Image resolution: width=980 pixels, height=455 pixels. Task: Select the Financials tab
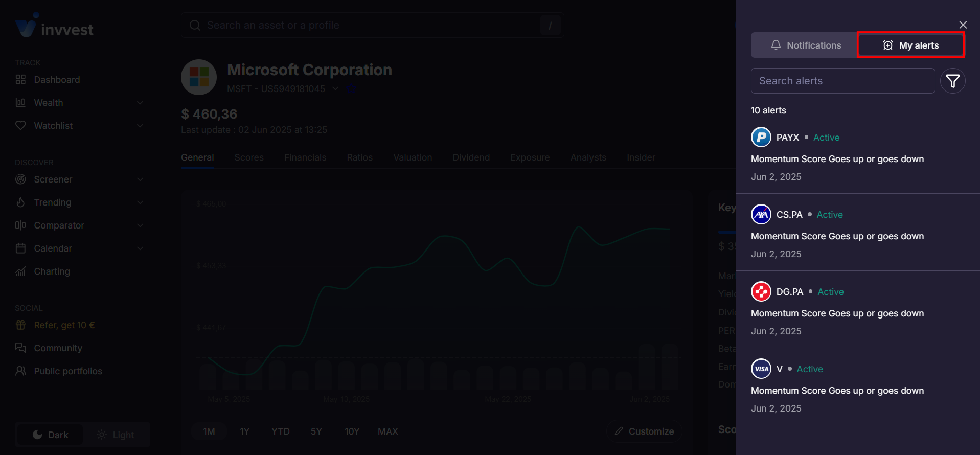click(x=305, y=157)
